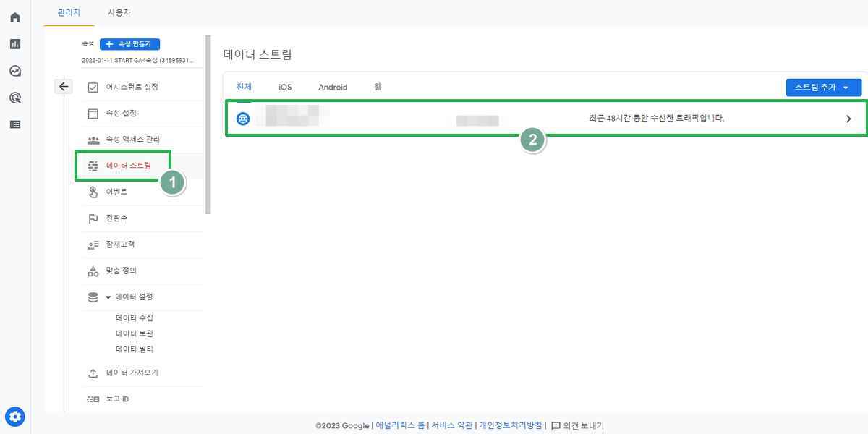This screenshot has width=868, height=434.
Task: Collapse the 데이터 설정 section arrow
Action: pos(109,297)
